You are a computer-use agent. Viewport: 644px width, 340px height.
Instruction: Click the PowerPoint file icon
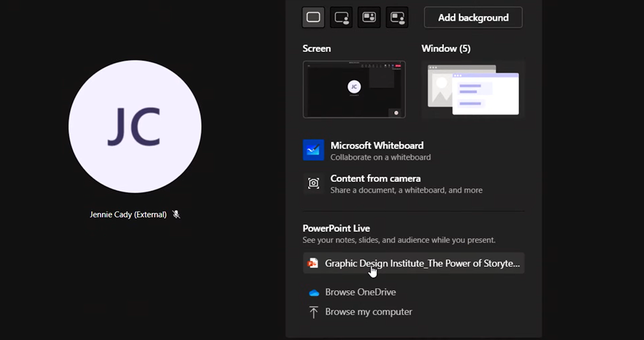pos(313,264)
